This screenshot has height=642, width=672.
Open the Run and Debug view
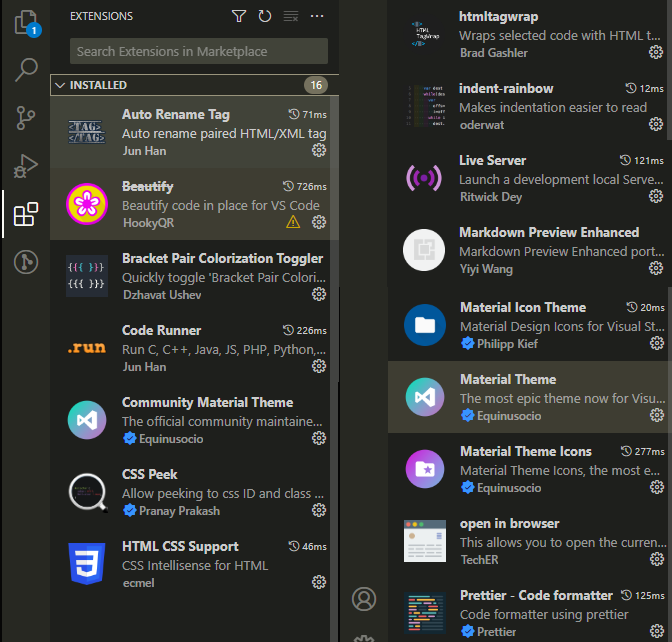(26, 166)
